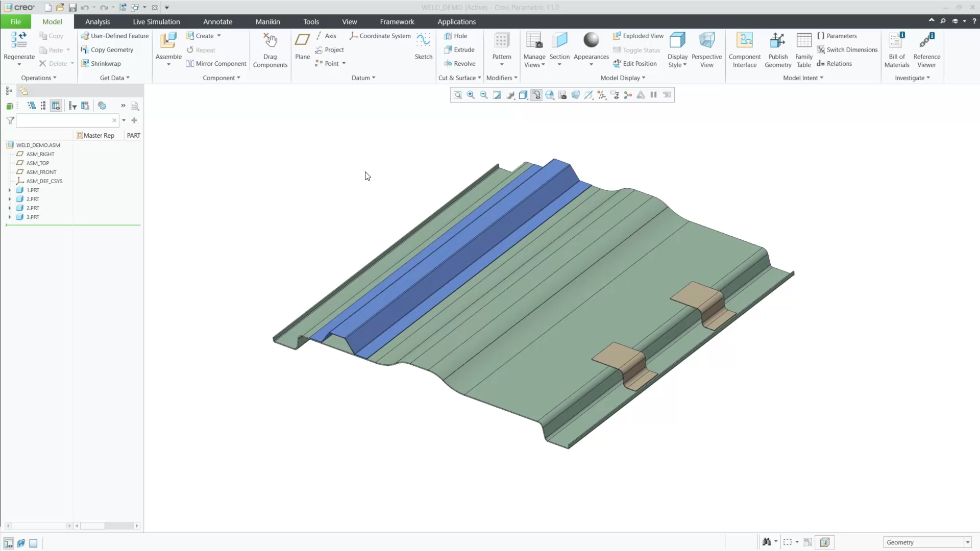Click Refit view icon in graphics toolbar
The image size is (980, 551).
(458, 95)
